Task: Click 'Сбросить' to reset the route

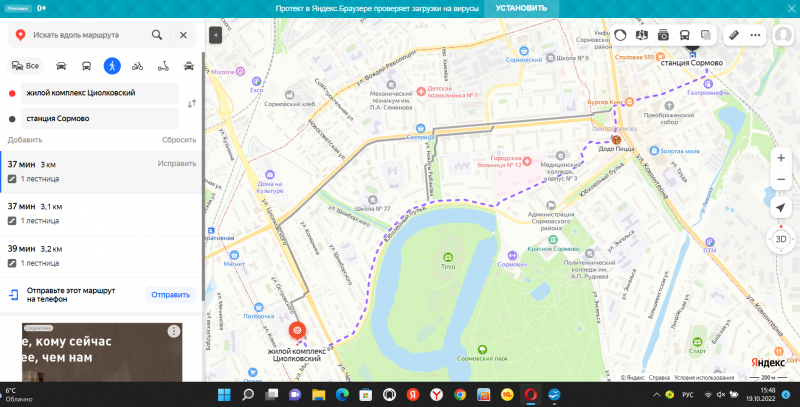Action: pyautogui.click(x=179, y=140)
